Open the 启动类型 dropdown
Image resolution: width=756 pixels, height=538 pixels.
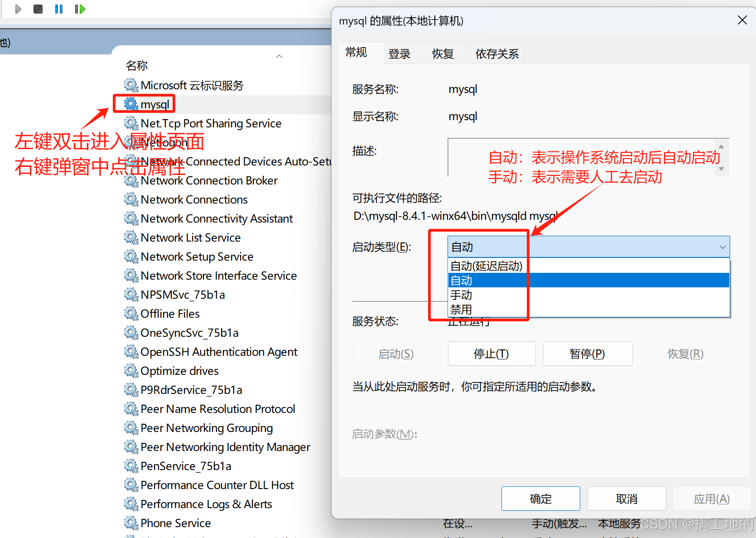pyautogui.click(x=722, y=247)
